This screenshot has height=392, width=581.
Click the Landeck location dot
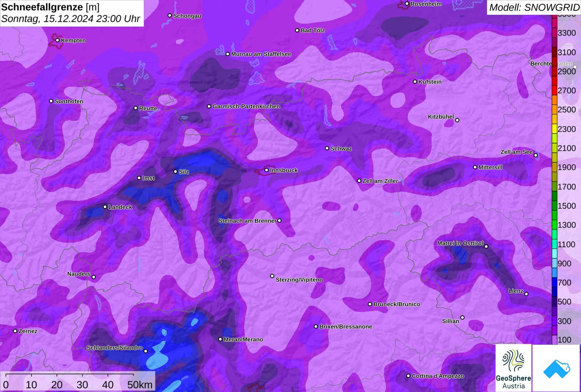[x=105, y=207]
